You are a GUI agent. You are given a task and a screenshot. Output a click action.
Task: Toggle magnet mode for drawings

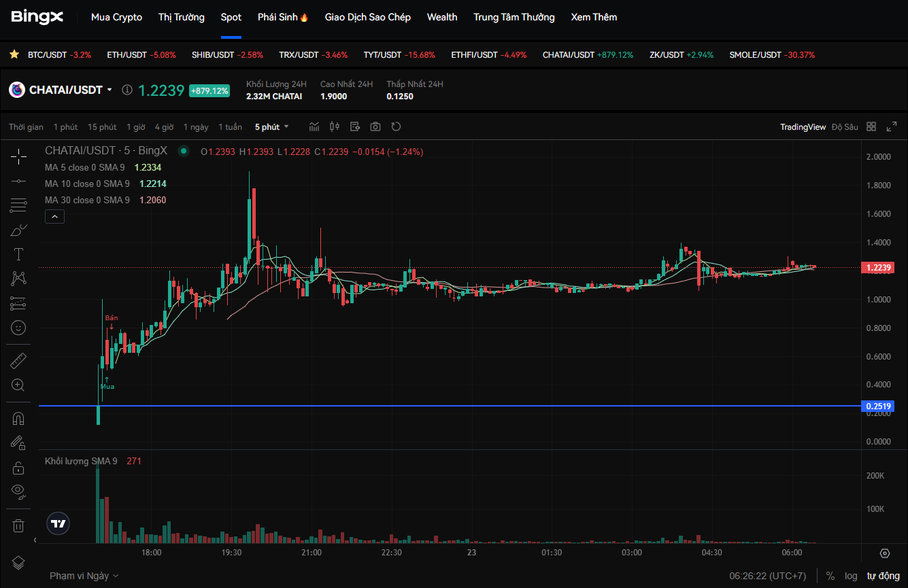[x=18, y=419]
